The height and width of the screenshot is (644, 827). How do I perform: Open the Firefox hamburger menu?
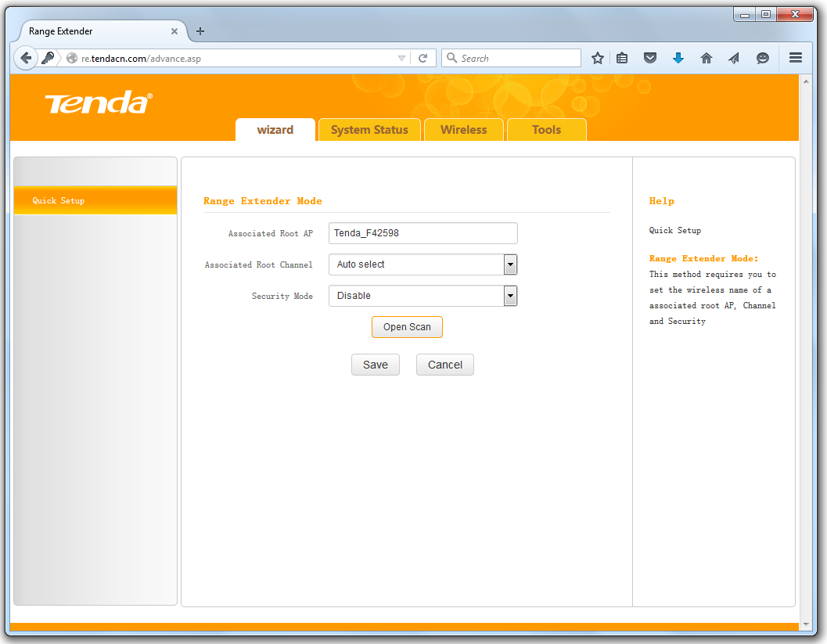[796, 58]
